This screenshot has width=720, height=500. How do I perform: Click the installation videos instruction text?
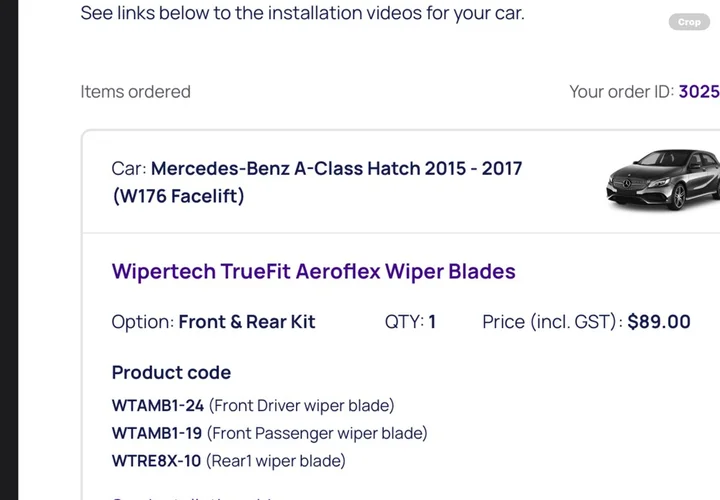click(x=302, y=14)
